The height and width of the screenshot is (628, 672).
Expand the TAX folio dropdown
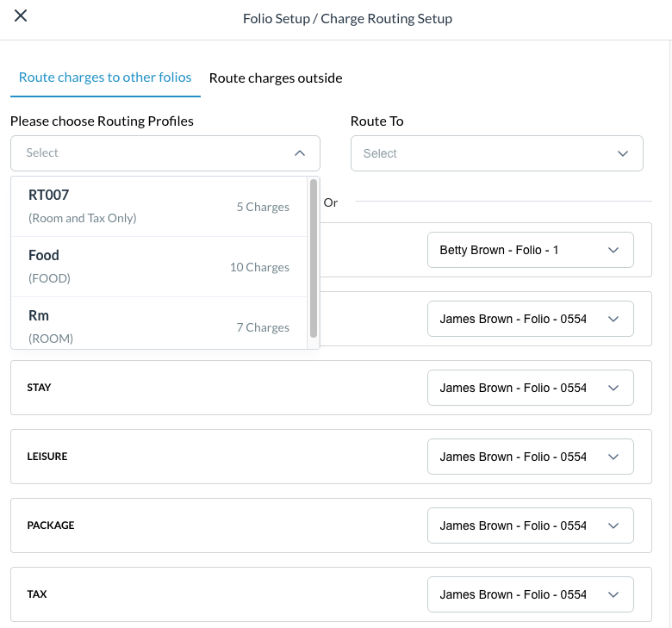click(530, 594)
